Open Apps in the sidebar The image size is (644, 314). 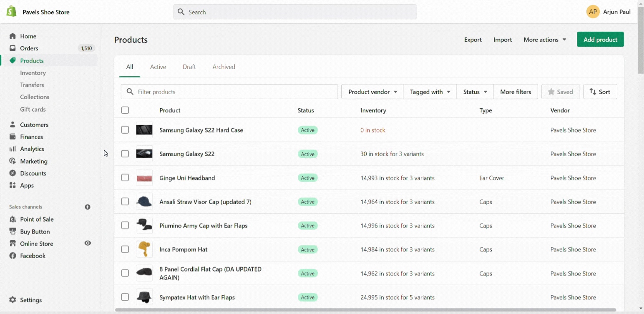click(27, 185)
